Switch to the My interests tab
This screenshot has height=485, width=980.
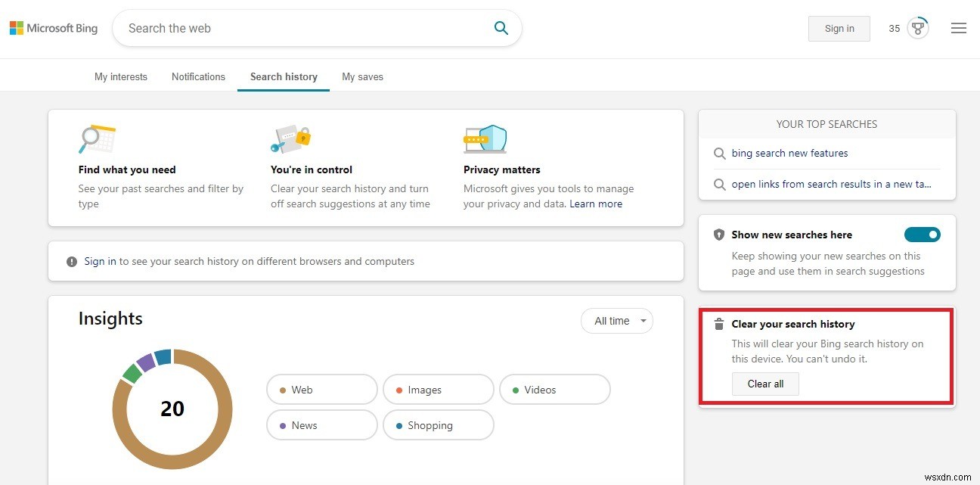[121, 76]
